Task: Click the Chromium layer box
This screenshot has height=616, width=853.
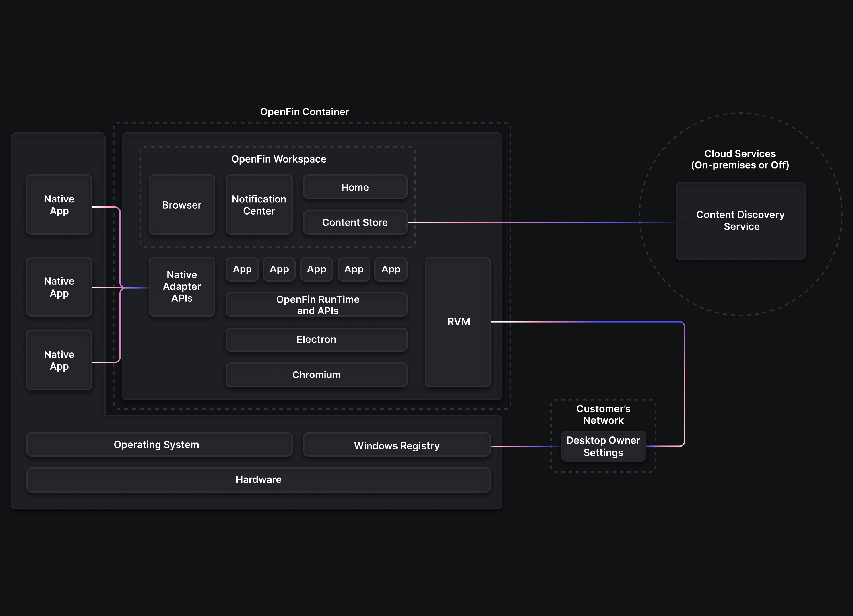Action: pos(317,375)
